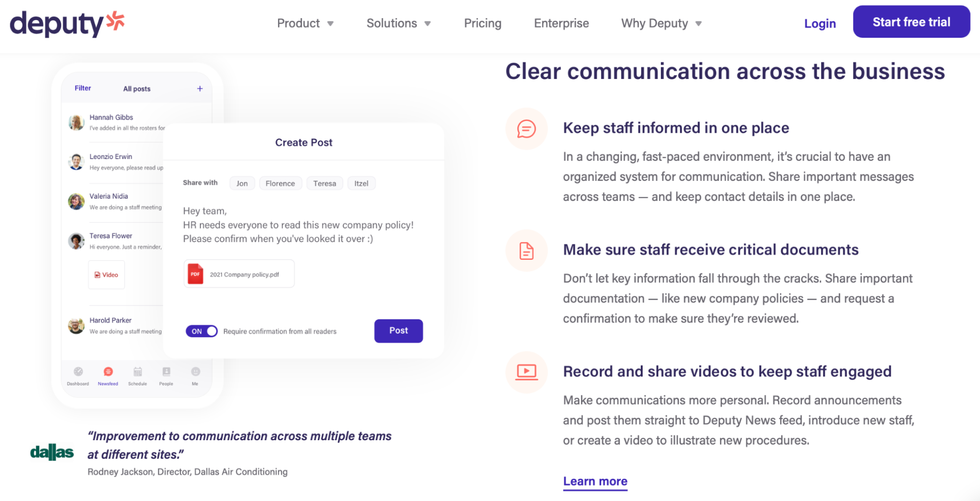The height and width of the screenshot is (501, 980).
Task: Open Leonzio Erwin post in newsfeed
Action: click(x=116, y=162)
